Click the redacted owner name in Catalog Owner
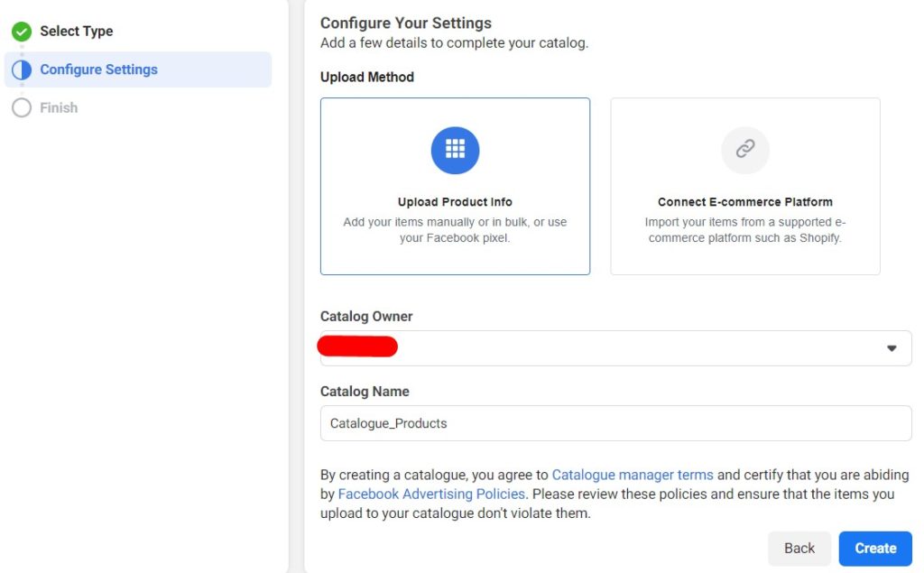 tap(358, 347)
